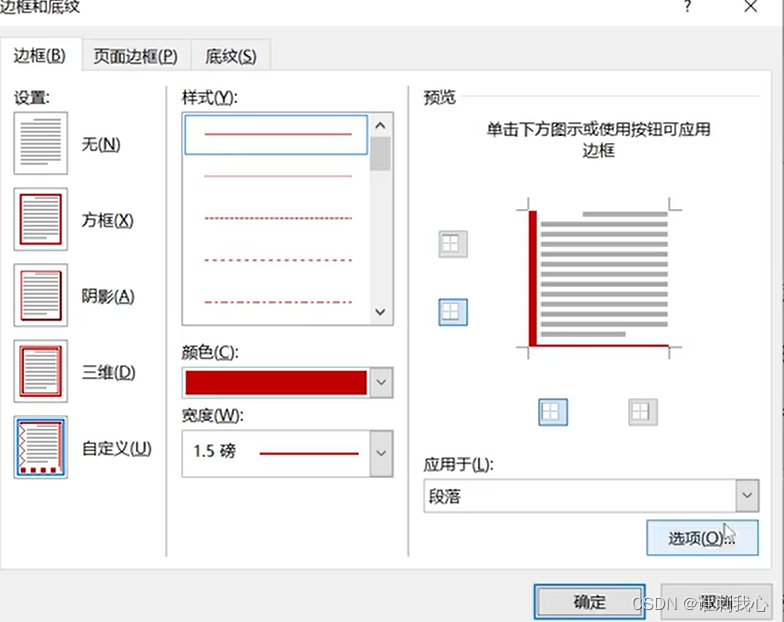Click the style list scrollbar thumb
The width and height of the screenshot is (784, 622).
coord(380,154)
